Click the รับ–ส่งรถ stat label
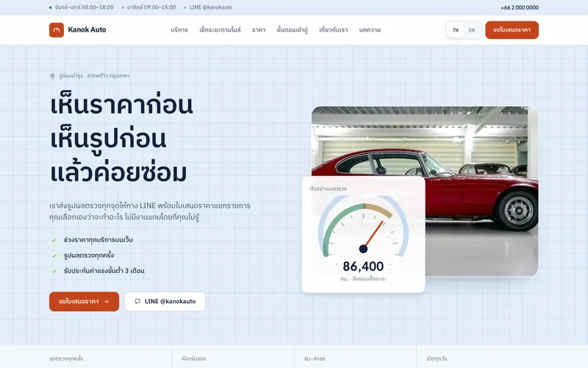588x368 pixels. coord(315,358)
